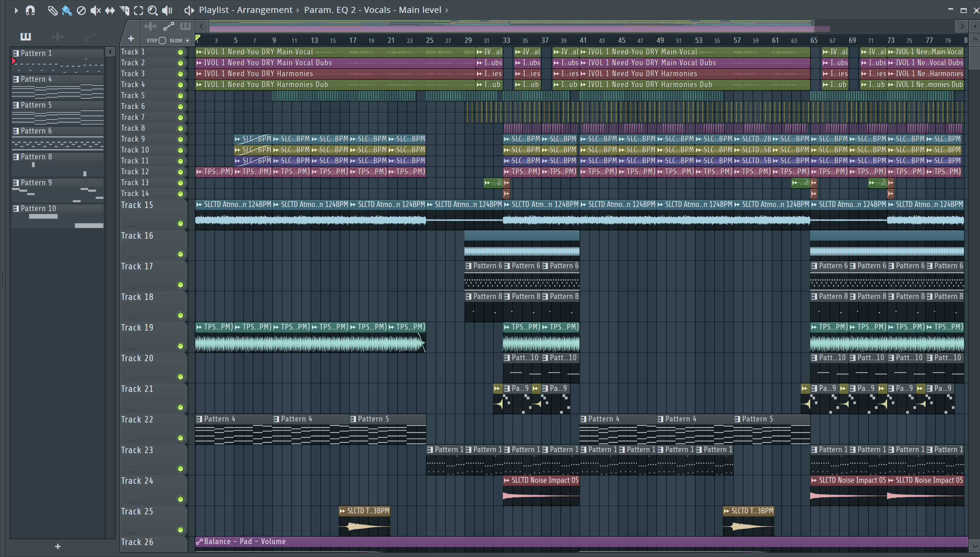Focus pattern clips piano icon

[185, 26]
